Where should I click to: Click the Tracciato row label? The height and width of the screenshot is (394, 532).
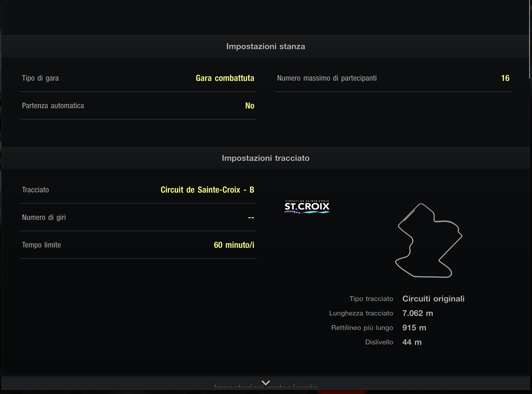(36, 190)
